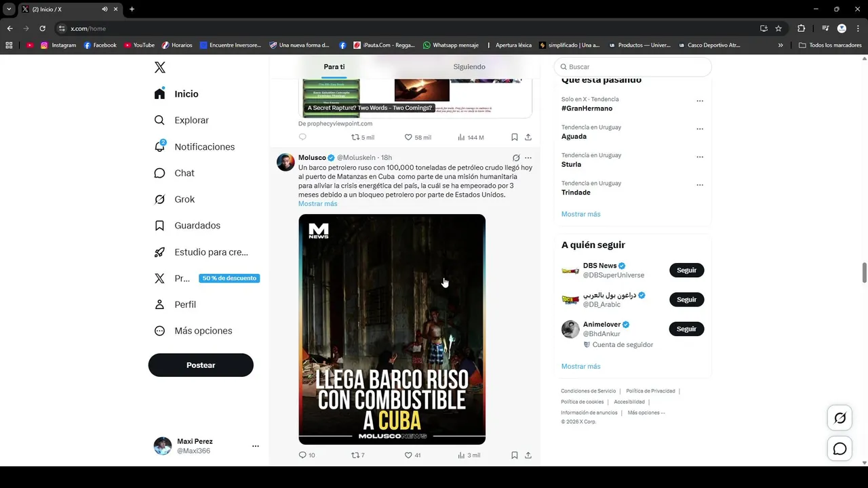Expand Mostrar más on Molusco post
Viewport: 868px width, 488px height.
(317, 204)
